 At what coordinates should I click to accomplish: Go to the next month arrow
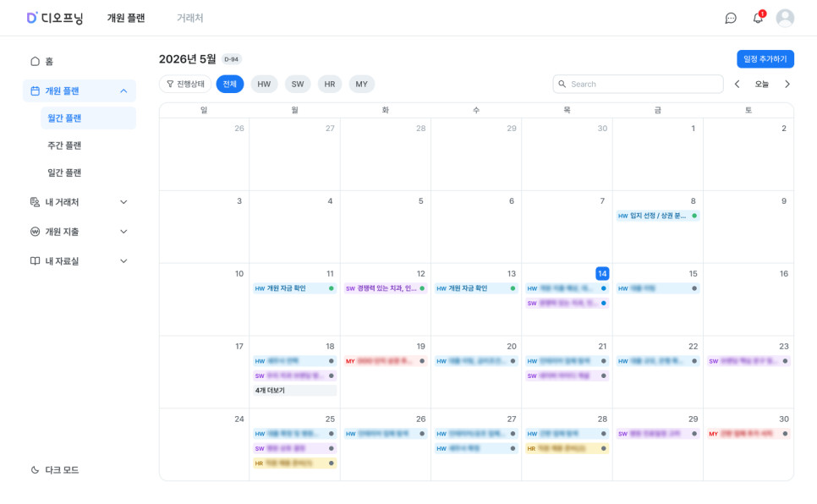(787, 84)
